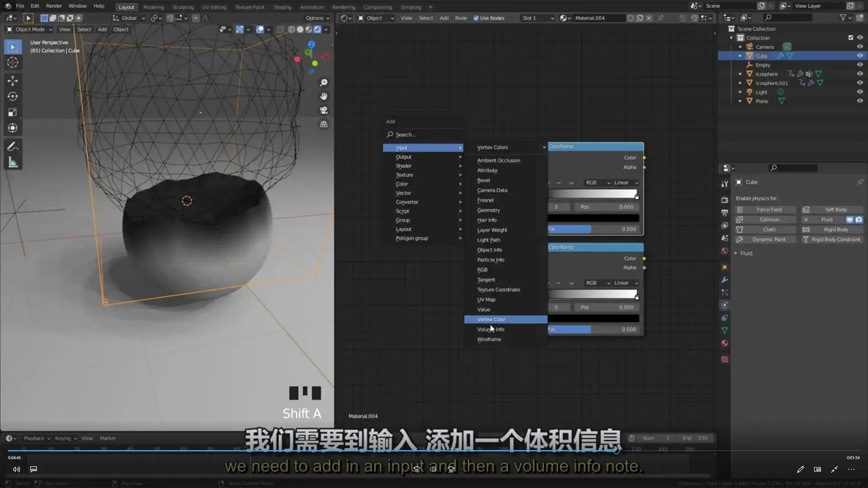Open the Object Mode dropdown
The image size is (868, 488).
click(x=29, y=29)
